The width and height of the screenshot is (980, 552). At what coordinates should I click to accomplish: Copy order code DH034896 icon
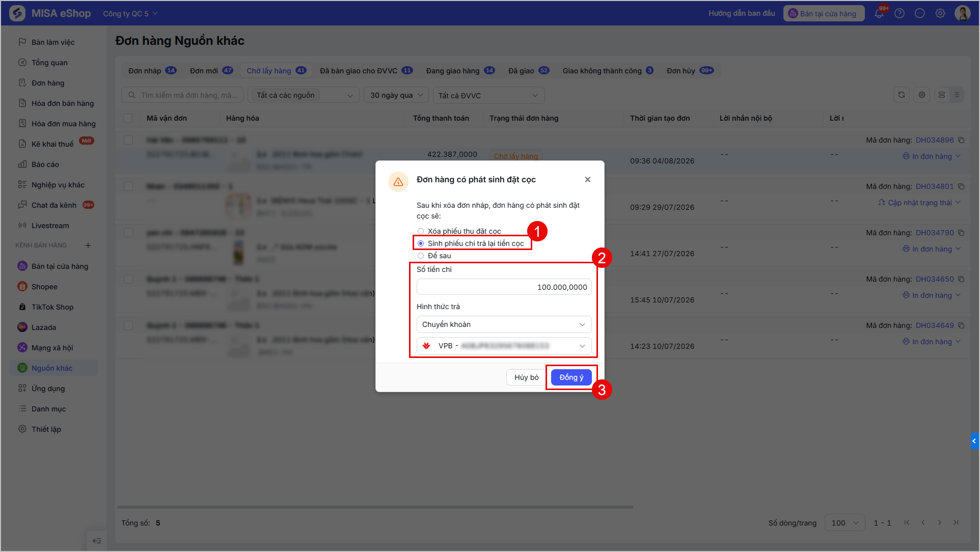[x=961, y=140]
